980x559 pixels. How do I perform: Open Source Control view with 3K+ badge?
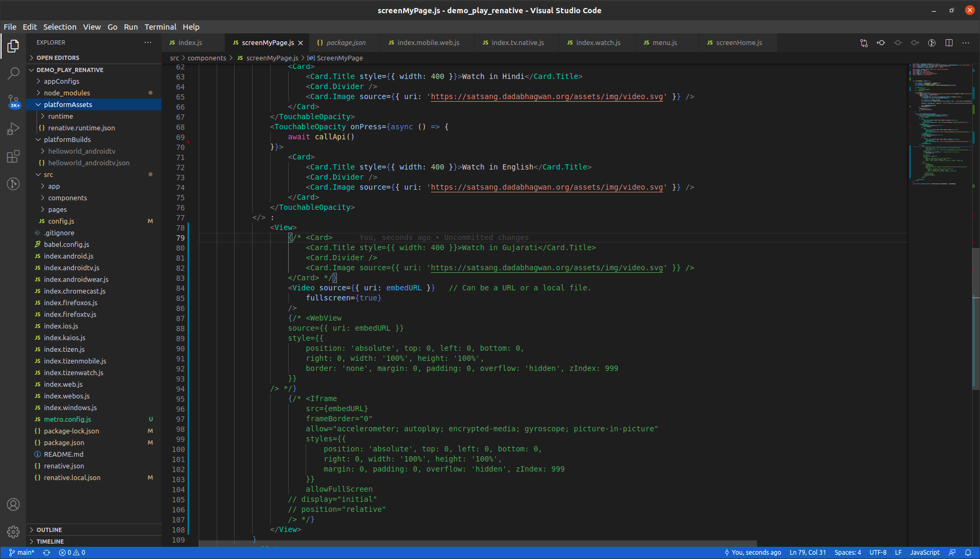[x=13, y=101]
